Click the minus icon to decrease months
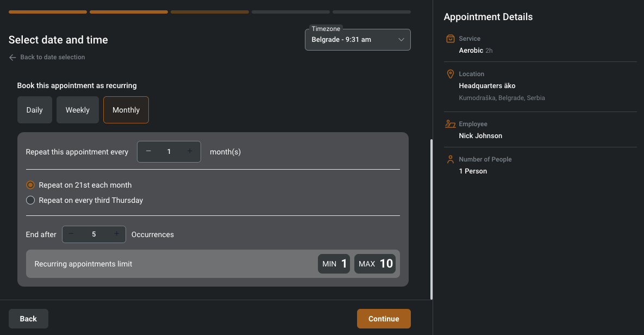The image size is (644, 335). pos(148,151)
